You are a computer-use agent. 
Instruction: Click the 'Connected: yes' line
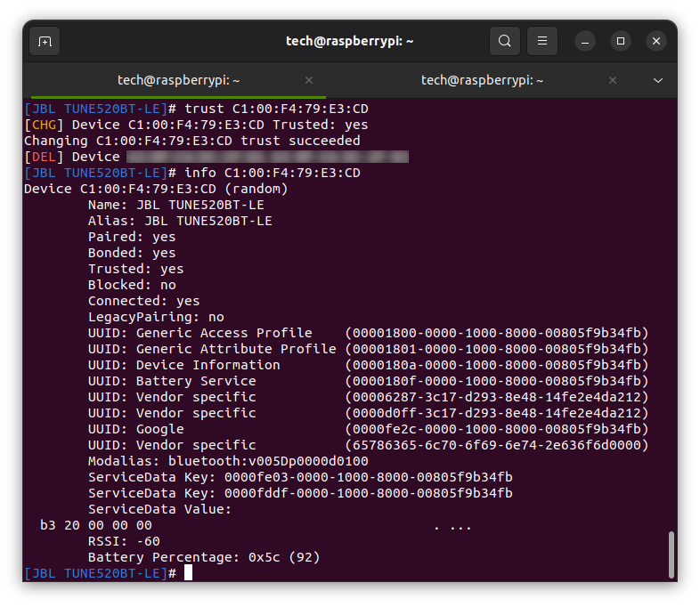click(143, 302)
